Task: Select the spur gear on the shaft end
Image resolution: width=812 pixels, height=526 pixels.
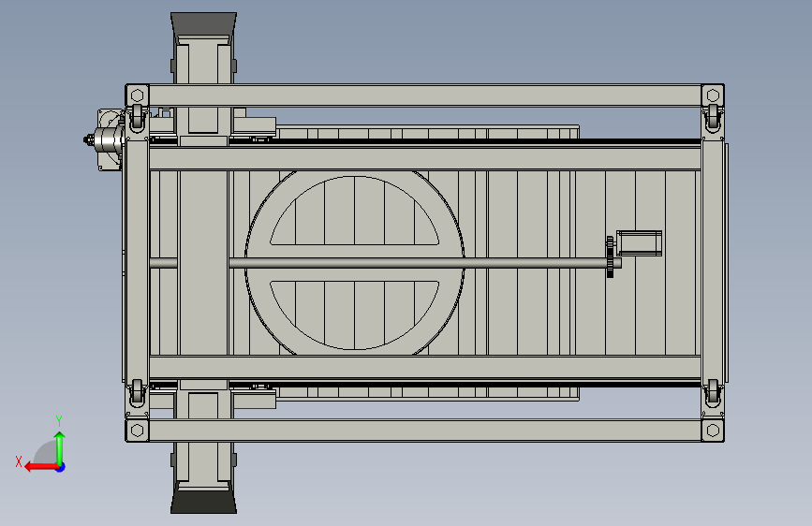Action: (x=610, y=256)
